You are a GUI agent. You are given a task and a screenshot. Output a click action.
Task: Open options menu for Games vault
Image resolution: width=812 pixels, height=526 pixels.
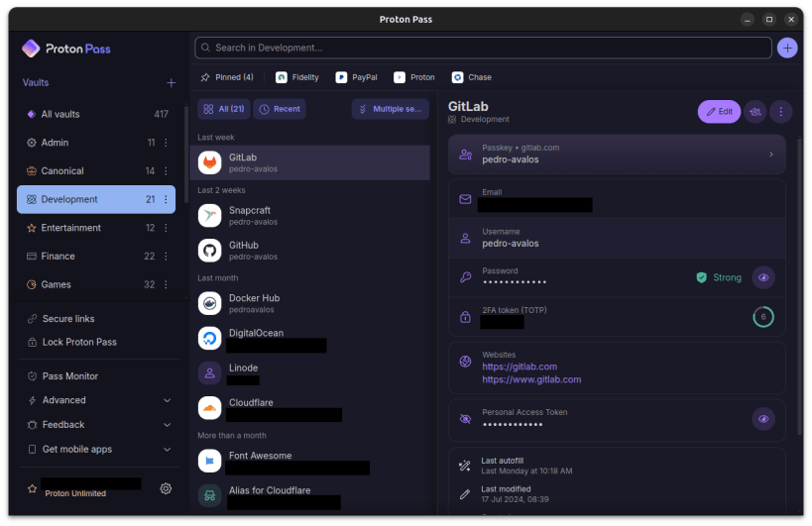click(x=166, y=284)
